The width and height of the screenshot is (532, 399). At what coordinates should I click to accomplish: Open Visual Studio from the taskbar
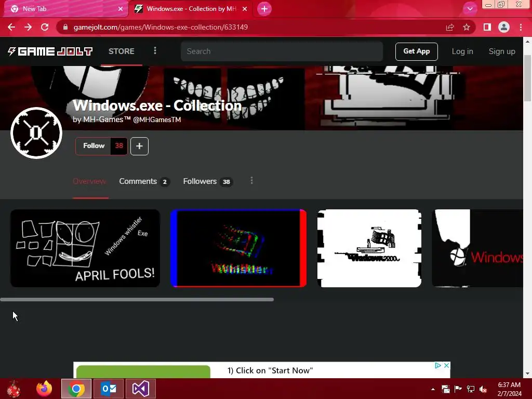(141, 389)
